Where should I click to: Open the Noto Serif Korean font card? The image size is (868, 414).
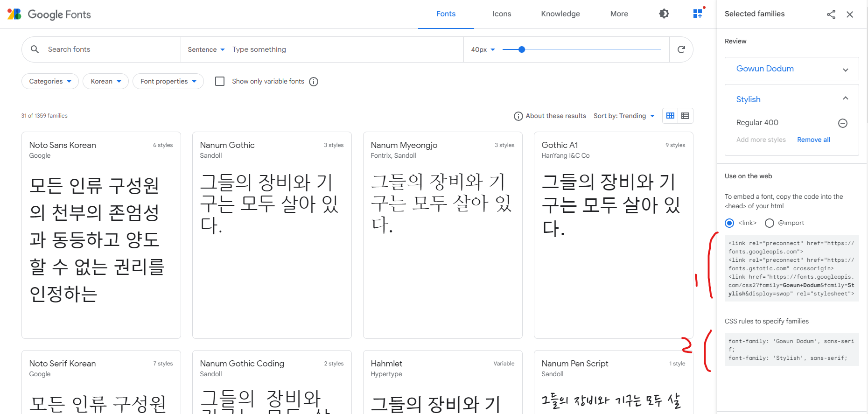pos(101,382)
